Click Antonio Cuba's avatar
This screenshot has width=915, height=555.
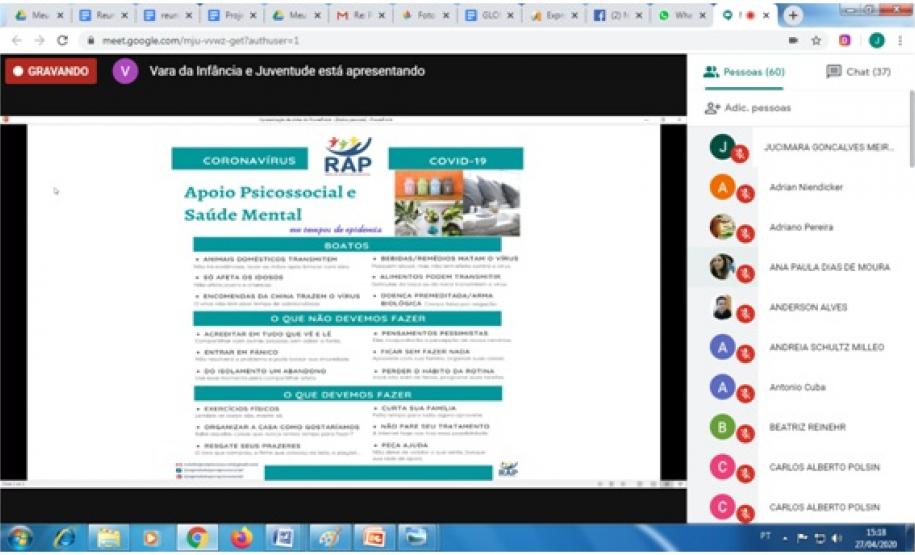pos(723,386)
